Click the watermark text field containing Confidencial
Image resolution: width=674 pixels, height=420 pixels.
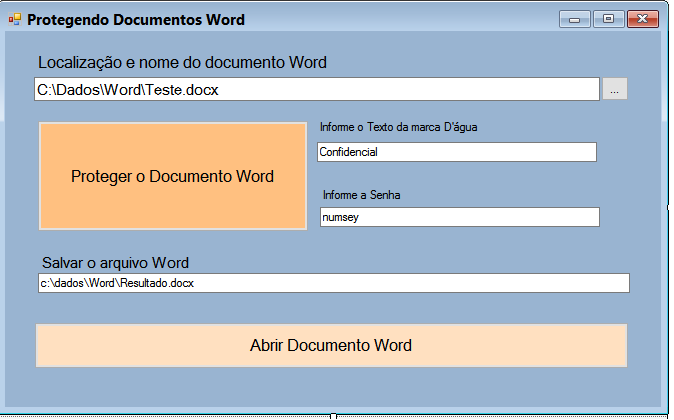point(457,152)
